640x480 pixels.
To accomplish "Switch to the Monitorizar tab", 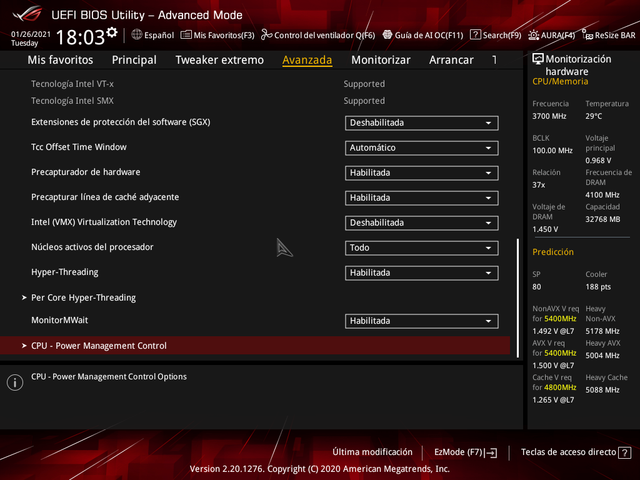I will [381, 60].
